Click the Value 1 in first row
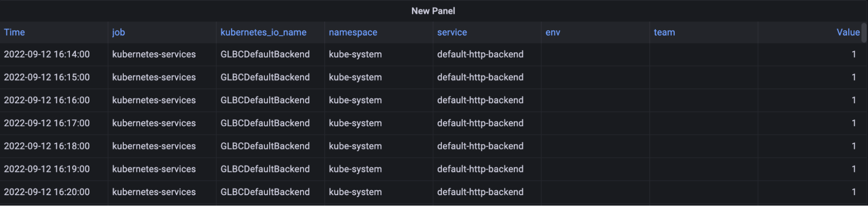 click(x=853, y=54)
